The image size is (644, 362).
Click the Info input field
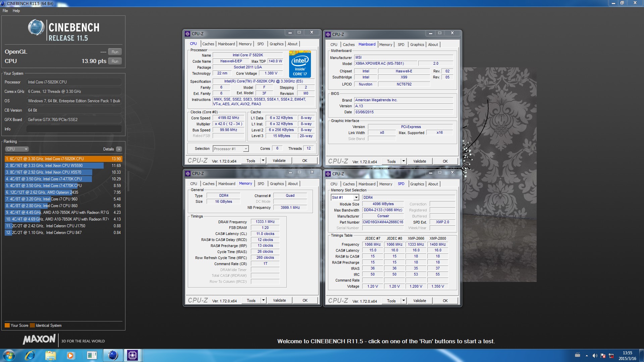[x=74, y=129]
